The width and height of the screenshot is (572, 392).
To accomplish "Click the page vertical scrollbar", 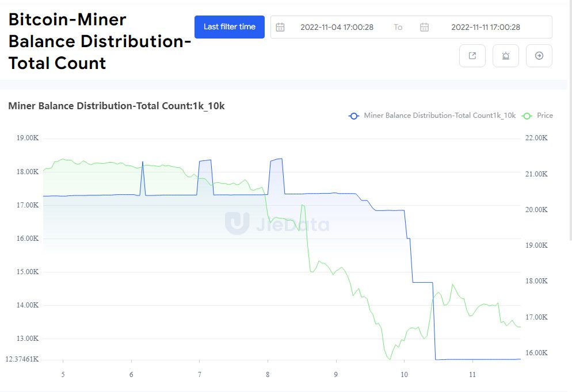I will [x=570, y=120].
